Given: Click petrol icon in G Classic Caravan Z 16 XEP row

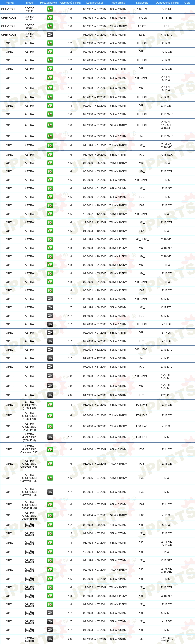Looking at the screenshot, I should pyautogui.click(x=50, y=478).
